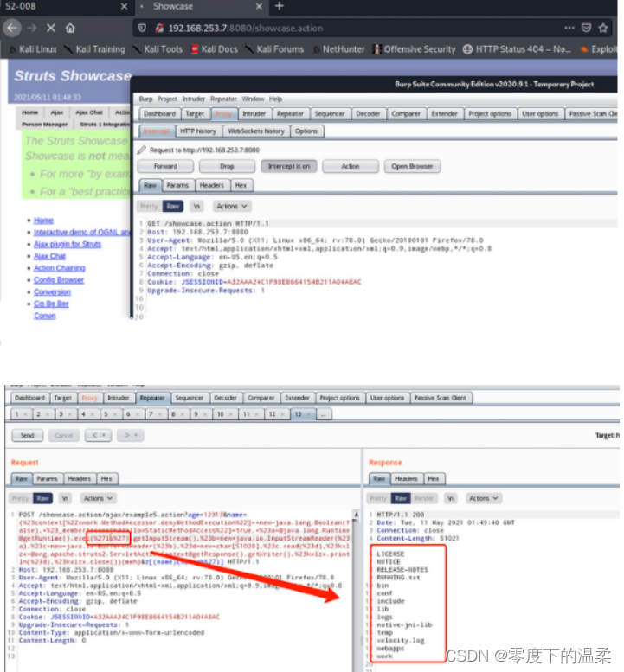Viewport: 624px width, 672px height.
Task: Select Render view in Response pane
Action: click(424, 498)
